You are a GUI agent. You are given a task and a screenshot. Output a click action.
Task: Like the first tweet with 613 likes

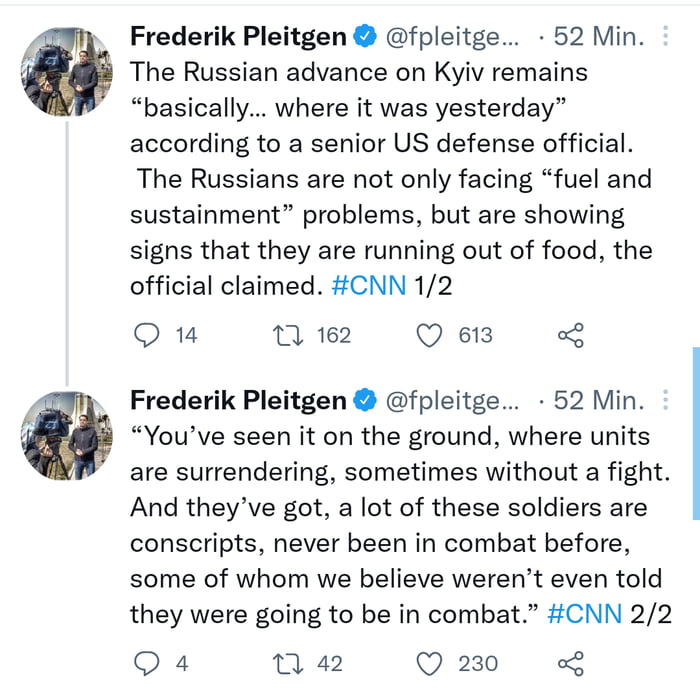tap(429, 335)
